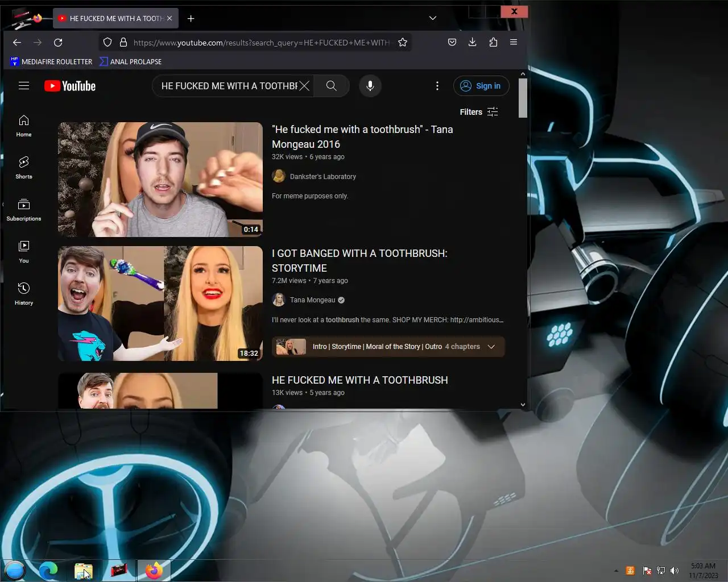Open Dankster's Laboratory channel
Viewport: 728px width, 582px height.
tap(323, 177)
